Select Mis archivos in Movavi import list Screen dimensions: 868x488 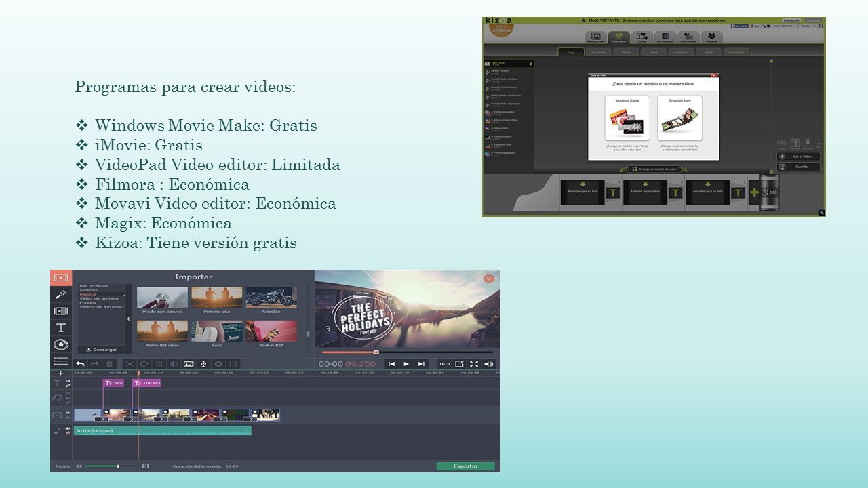tap(94, 286)
